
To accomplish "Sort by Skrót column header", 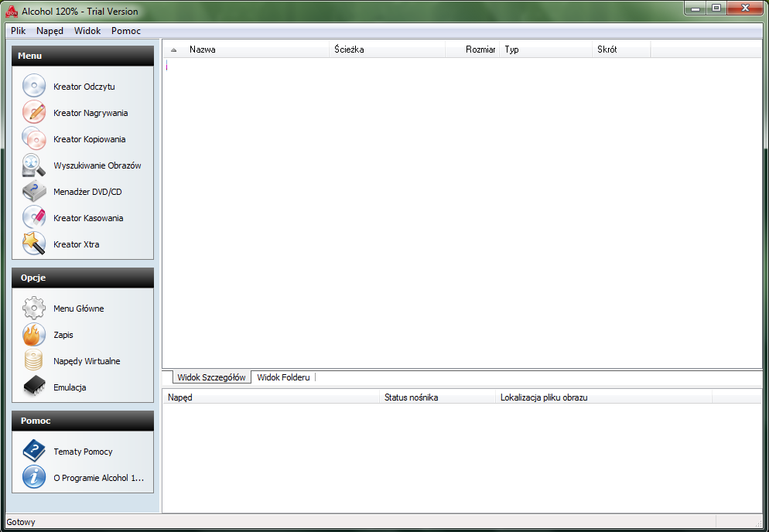I will (621, 49).
